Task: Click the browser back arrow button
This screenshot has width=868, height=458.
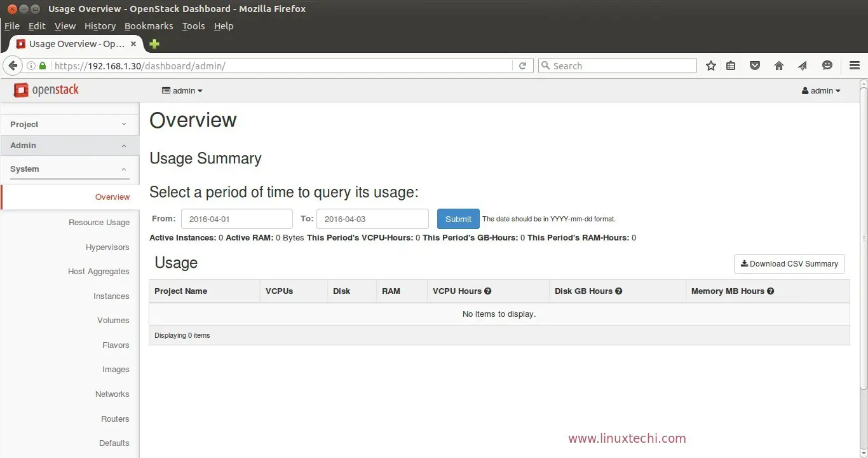Action: point(13,66)
